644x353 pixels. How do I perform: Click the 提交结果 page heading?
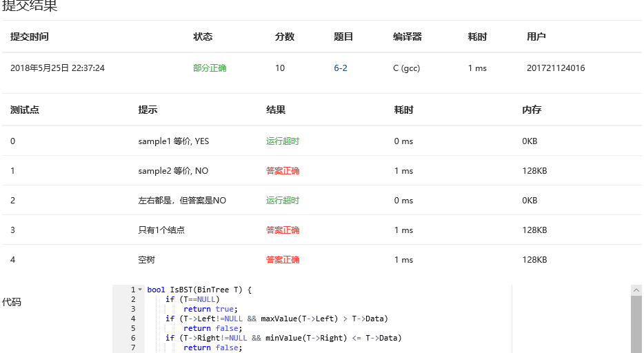point(30,6)
